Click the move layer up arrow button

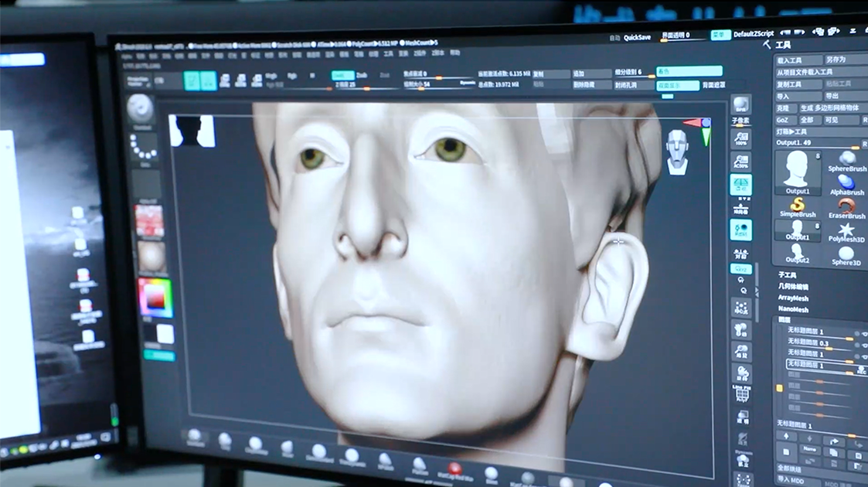(786, 438)
